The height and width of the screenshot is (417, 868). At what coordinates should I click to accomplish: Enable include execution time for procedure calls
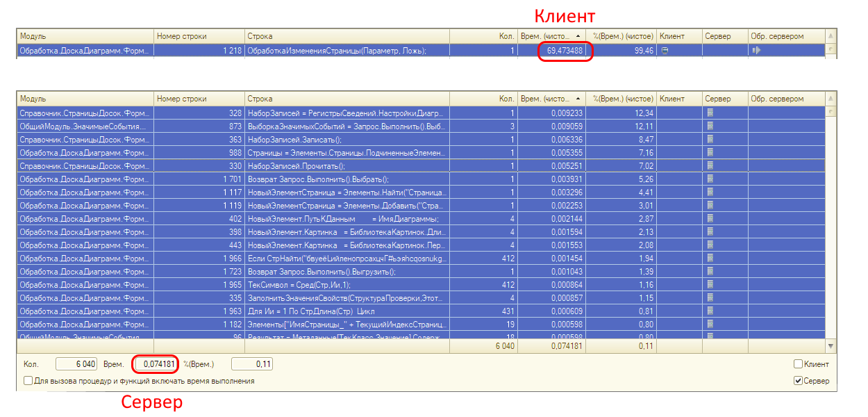tap(28, 380)
